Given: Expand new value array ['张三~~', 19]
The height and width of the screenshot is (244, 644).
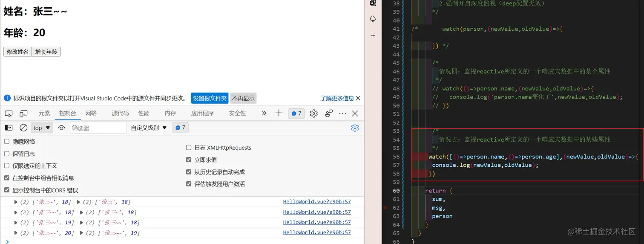Looking at the screenshot, I should (x=16, y=222).
